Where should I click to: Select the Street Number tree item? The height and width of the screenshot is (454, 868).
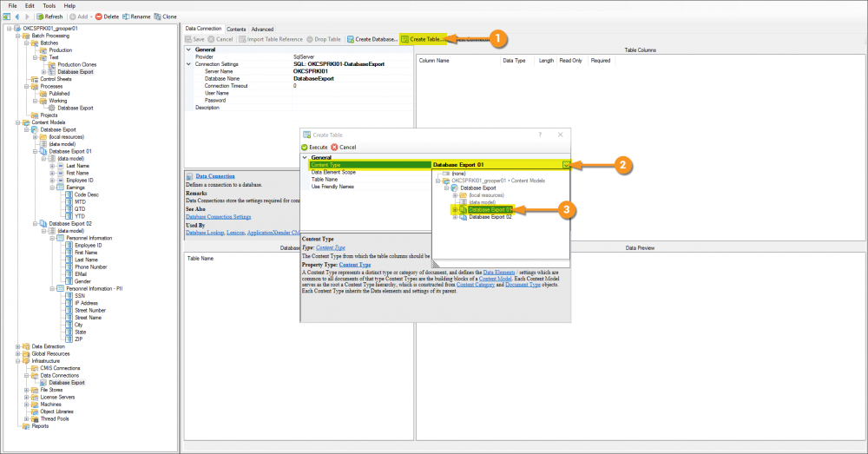pos(90,311)
